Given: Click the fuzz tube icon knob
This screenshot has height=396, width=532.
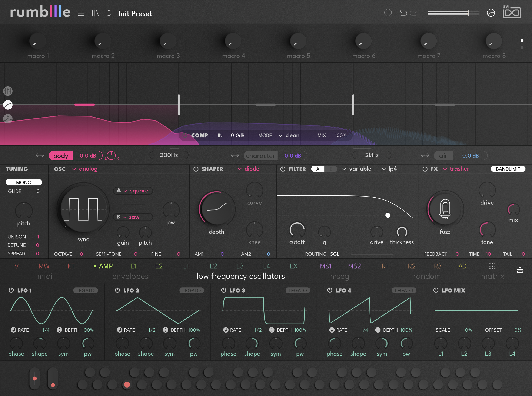Looking at the screenshot, I should click(x=445, y=209).
